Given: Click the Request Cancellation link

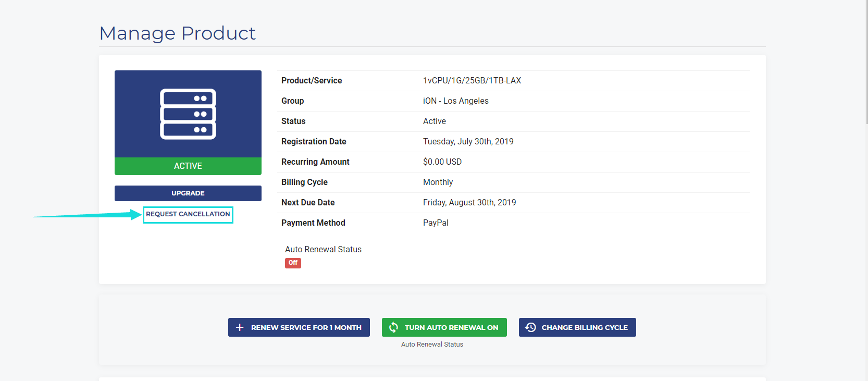Looking at the screenshot, I should point(188,214).
